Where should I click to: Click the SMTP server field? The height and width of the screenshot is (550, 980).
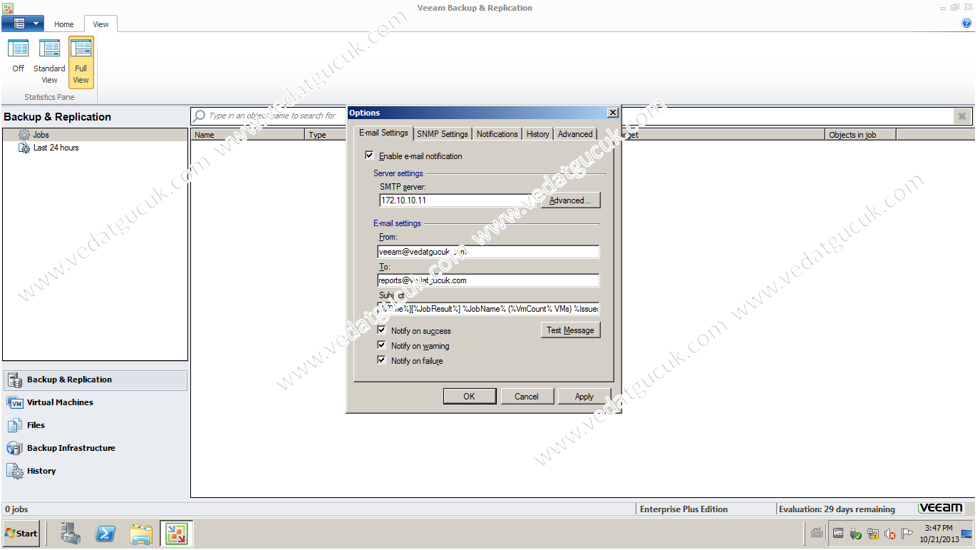460,200
